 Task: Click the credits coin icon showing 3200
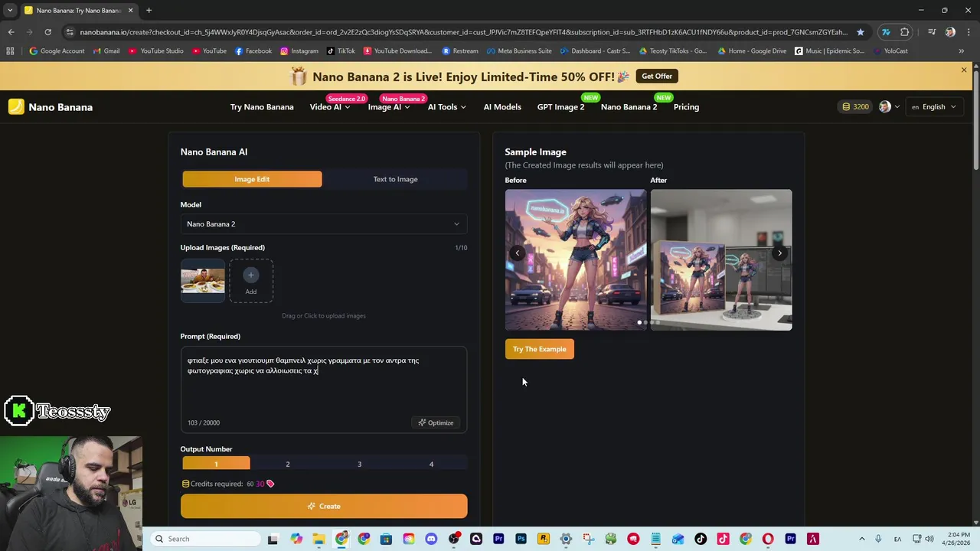click(846, 107)
